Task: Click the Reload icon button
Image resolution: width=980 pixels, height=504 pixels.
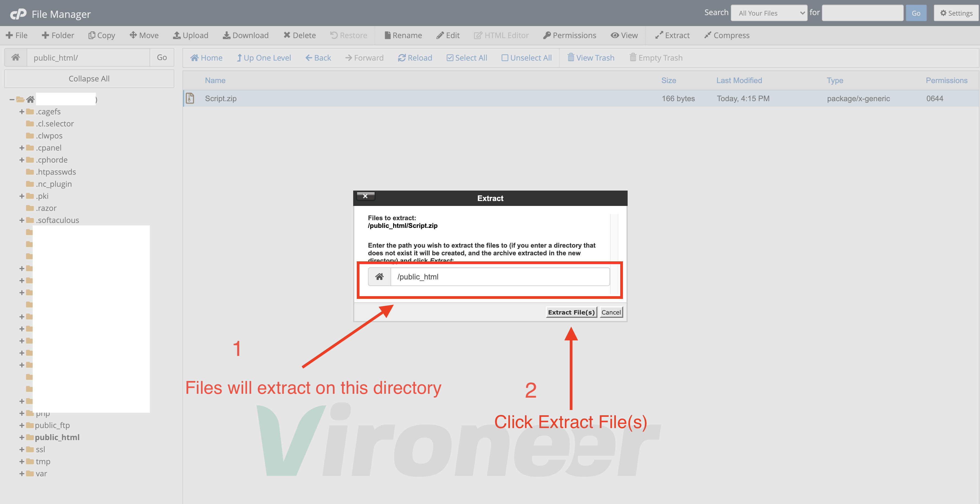Action: pyautogui.click(x=415, y=58)
